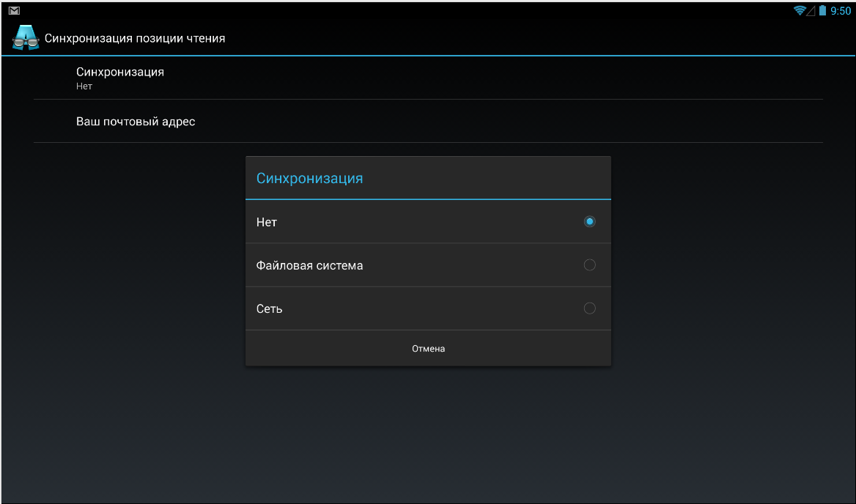Tap the AlReader app icon in header
This screenshot has width=856, height=504.
[26, 37]
